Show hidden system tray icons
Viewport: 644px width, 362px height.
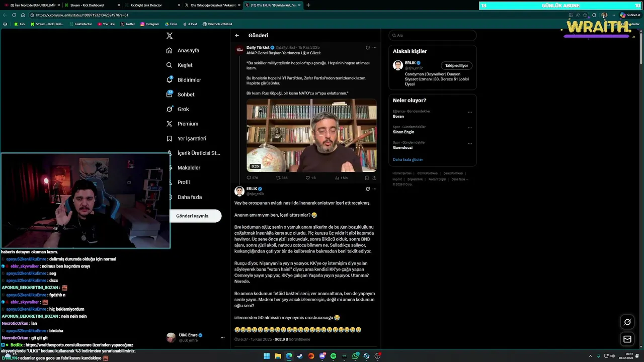pos(591,356)
